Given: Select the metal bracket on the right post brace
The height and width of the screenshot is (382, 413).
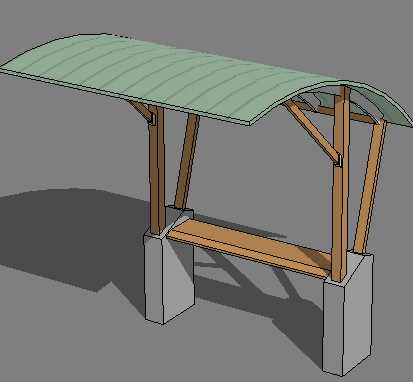Looking at the screenshot, I should [x=338, y=160].
